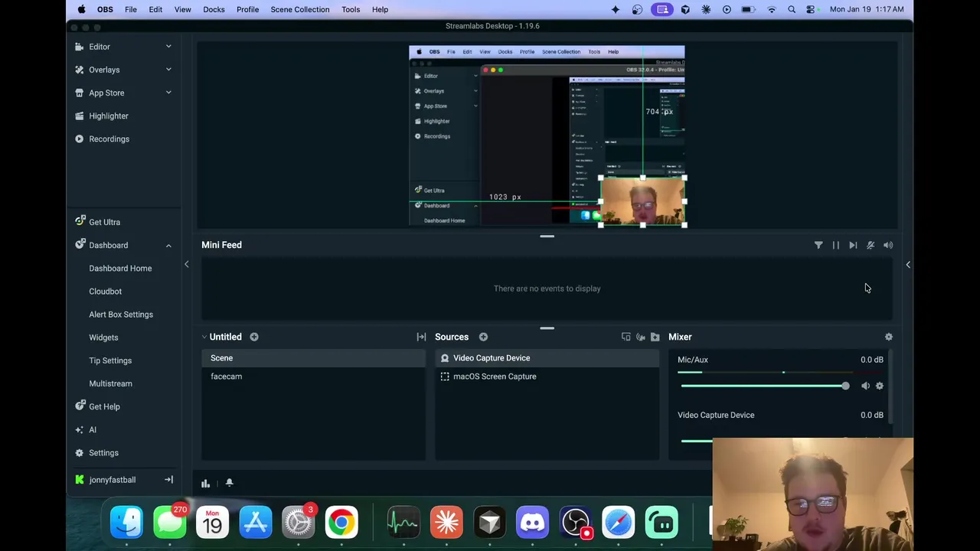Open notifications bell icon
This screenshot has width=980, height=551.
pyautogui.click(x=229, y=483)
